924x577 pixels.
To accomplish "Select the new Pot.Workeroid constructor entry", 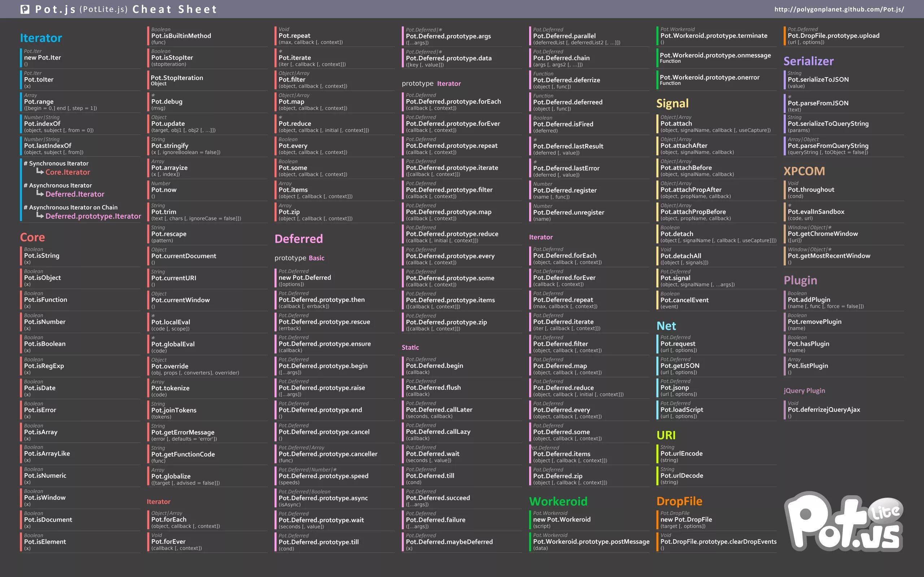I will [561, 519].
